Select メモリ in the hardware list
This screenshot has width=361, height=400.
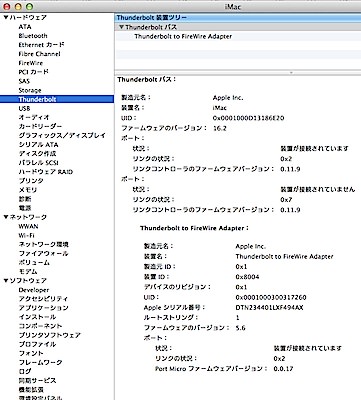[x=28, y=190]
